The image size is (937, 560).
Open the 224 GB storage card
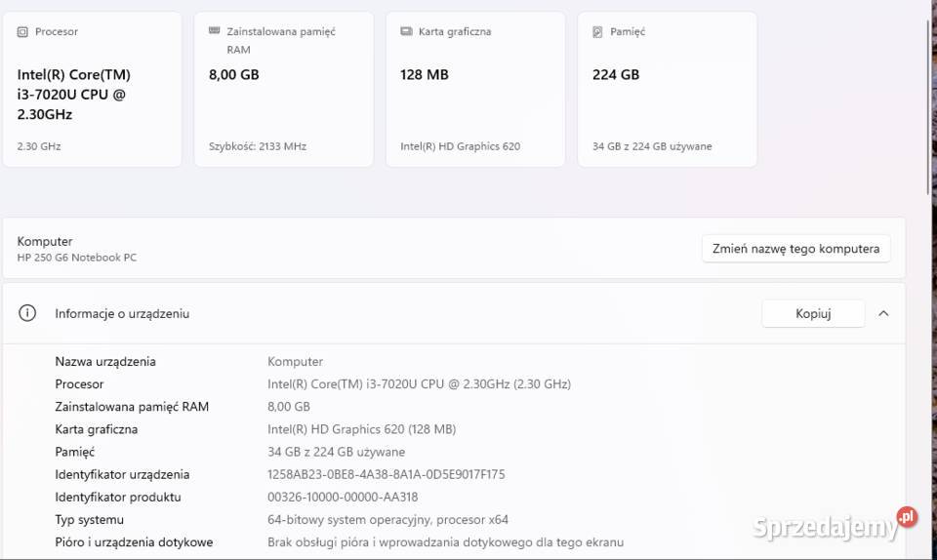coord(668,90)
